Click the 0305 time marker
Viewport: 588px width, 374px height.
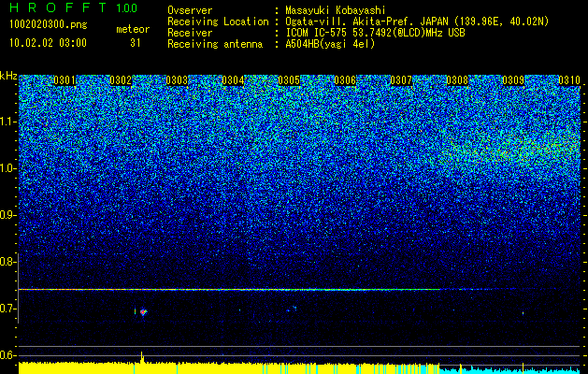pos(289,80)
